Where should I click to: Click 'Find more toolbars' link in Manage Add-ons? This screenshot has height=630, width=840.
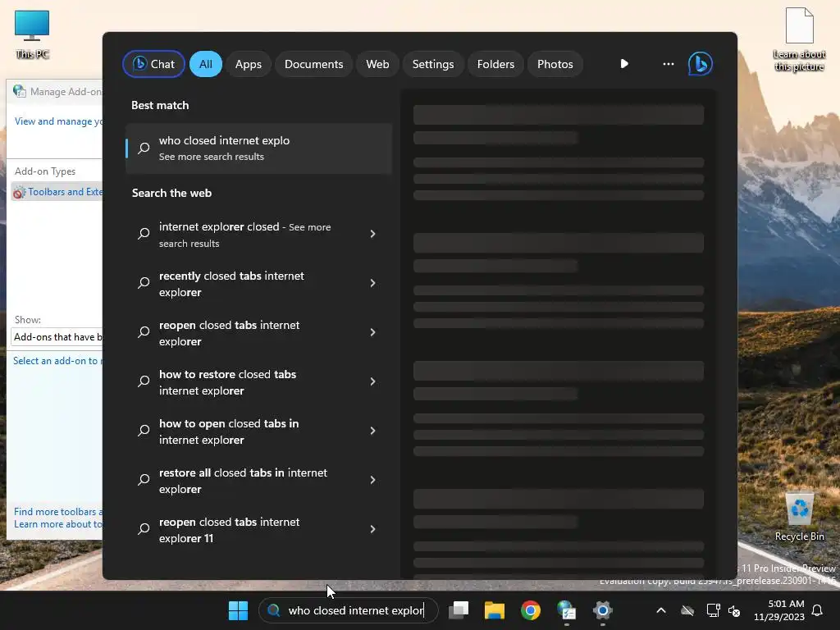pos(58,512)
